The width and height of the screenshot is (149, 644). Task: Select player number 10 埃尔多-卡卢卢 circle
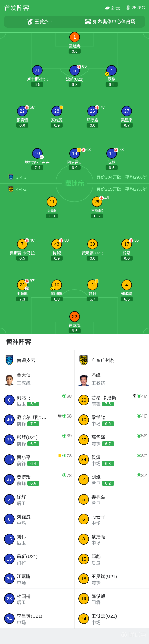[x=37, y=153]
